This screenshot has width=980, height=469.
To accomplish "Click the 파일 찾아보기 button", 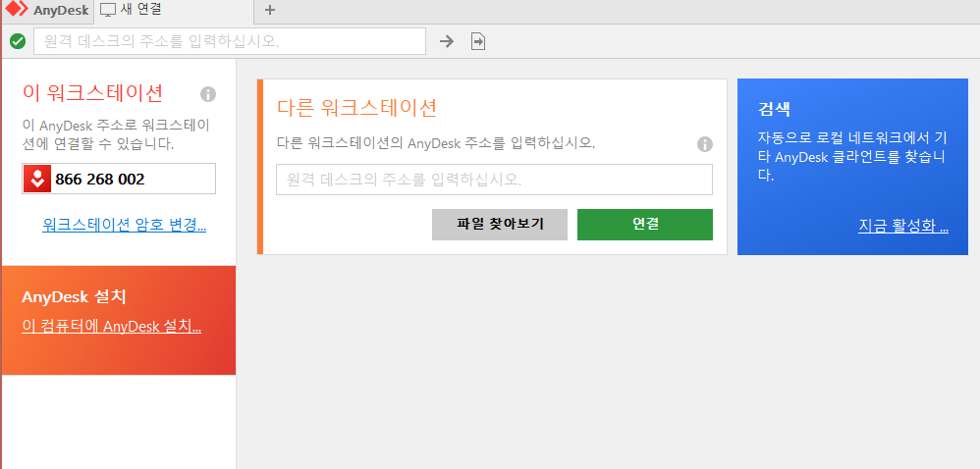I will (500, 225).
